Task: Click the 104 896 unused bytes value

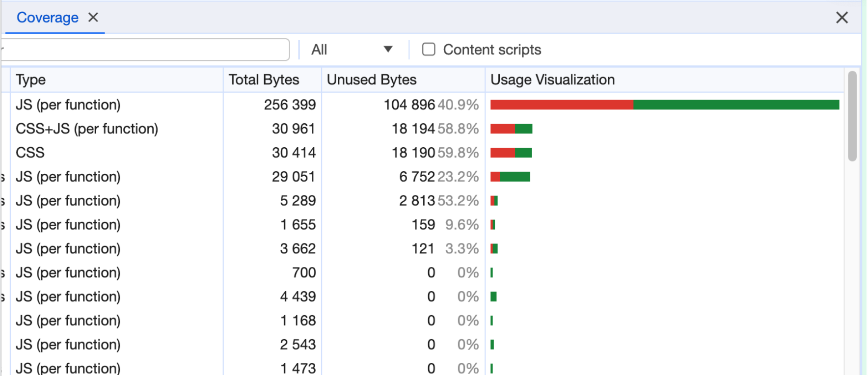Action: tap(409, 105)
